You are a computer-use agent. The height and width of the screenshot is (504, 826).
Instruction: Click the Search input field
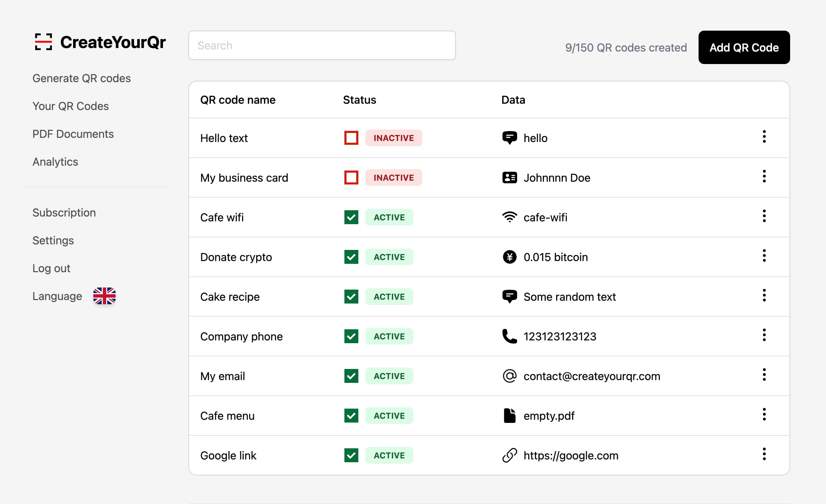point(321,46)
